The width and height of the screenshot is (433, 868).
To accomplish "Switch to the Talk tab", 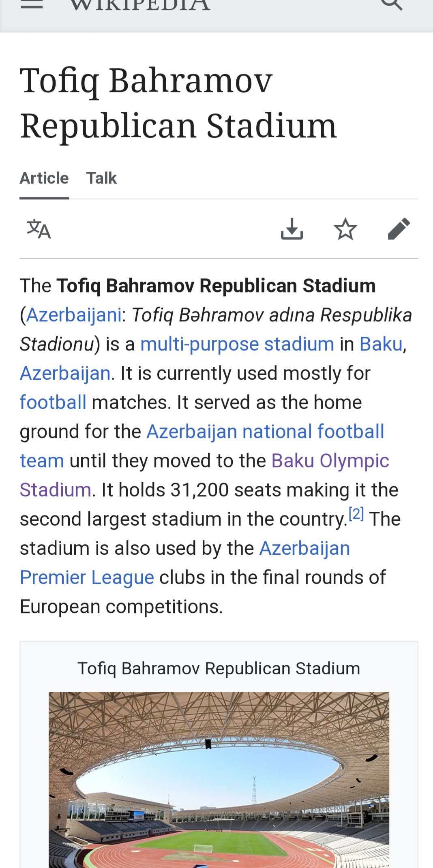I will coord(101,178).
